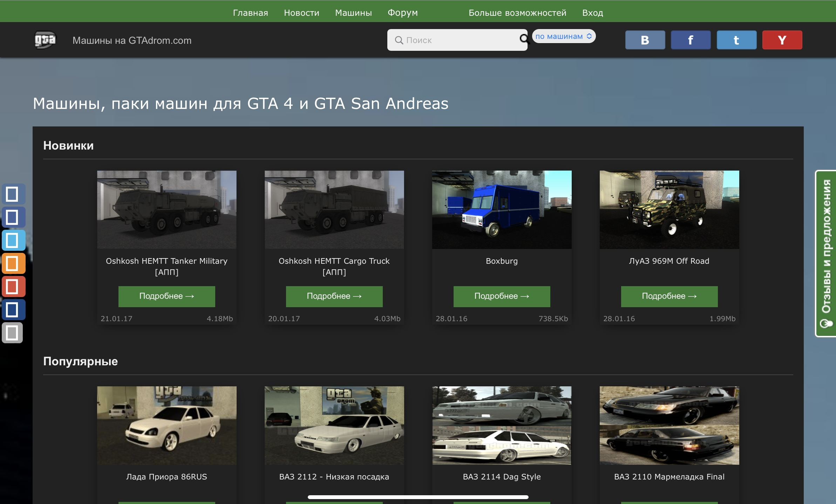Go to the 'Главная' menu item
Image resolution: width=836 pixels, height=504 pixels.
tap(250, 13)
